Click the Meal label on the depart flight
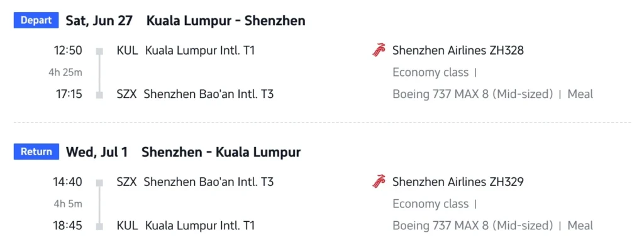Viewport: 644px width, 245px height. click(580, 94)
